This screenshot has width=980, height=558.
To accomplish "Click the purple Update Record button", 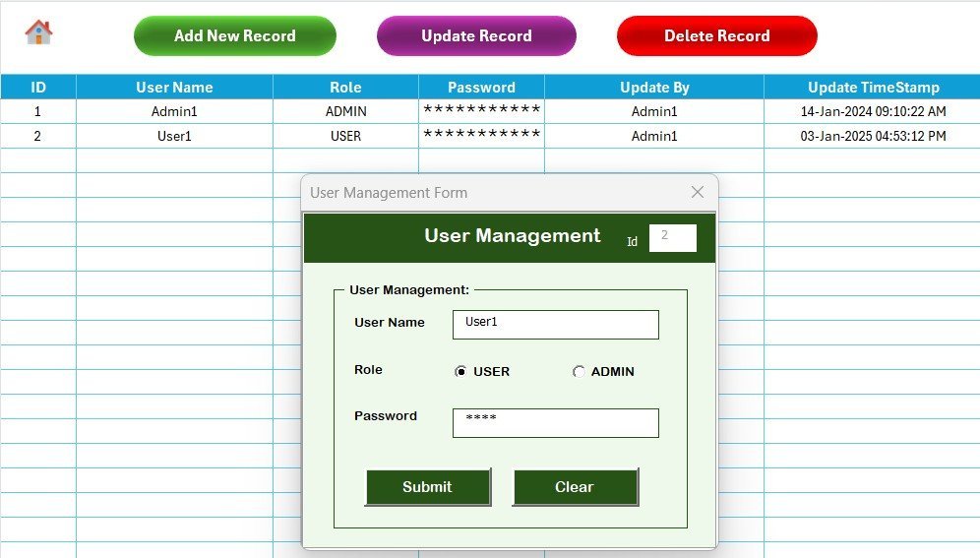I will [x=476, y=35].
